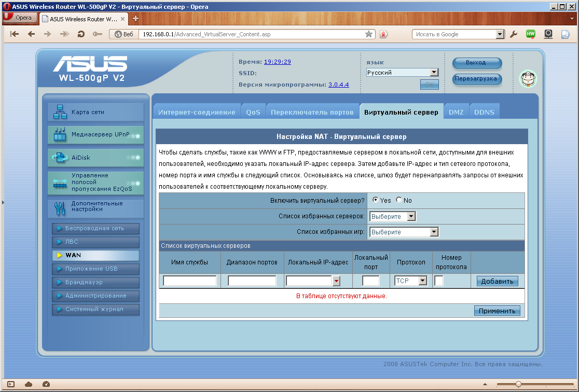The image size is (579, 392).
Task: Click the rewind navigation icon
Action: point(15,34)
